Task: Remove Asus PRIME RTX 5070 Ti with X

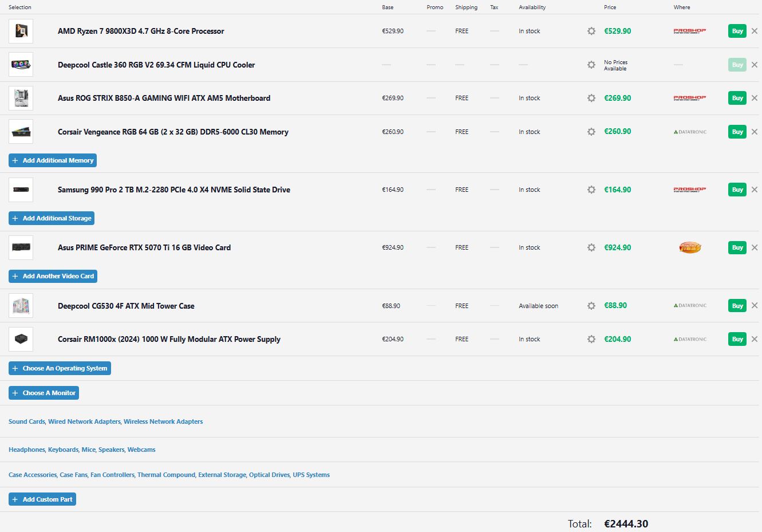Action: [755, 247]
